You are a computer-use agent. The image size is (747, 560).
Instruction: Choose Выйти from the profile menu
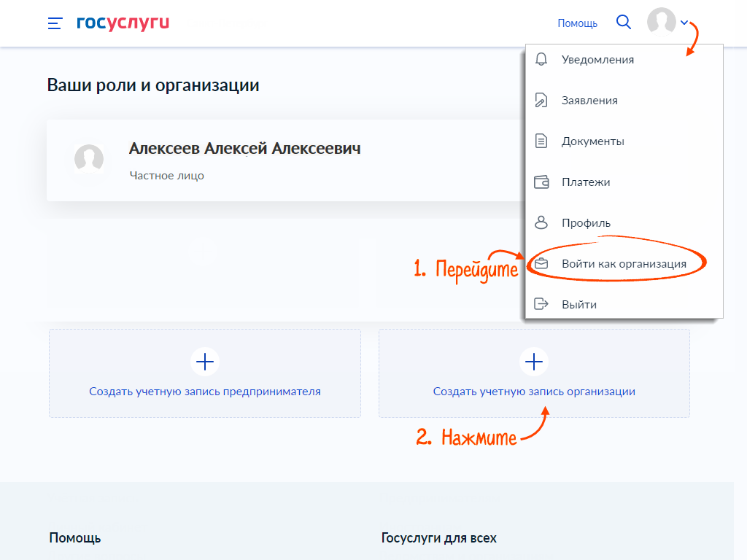pyautogui.click(x=624, y=304)
